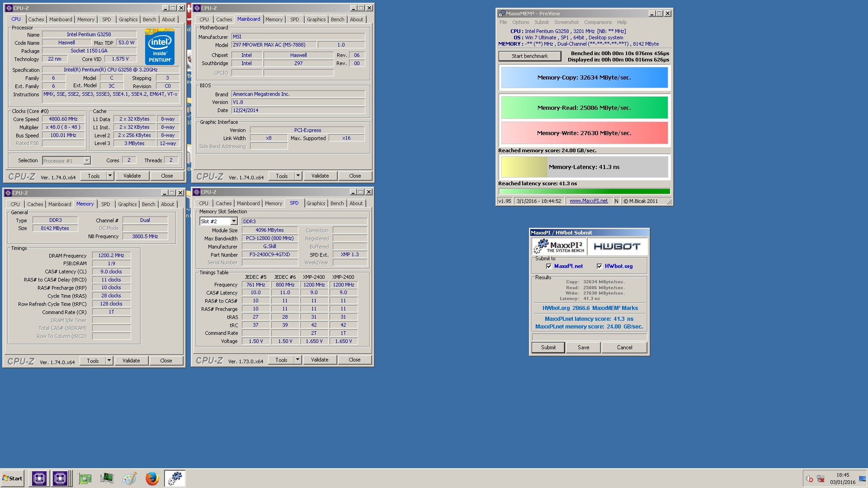The width and height of the screenshot is (868, 488).
Task: Click the Intel Pentium G3258 name field
Action: point(89,34)
